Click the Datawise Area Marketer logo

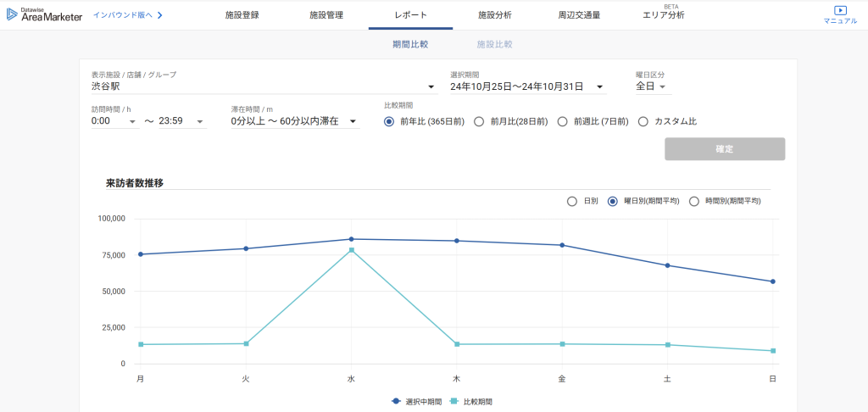45,14
